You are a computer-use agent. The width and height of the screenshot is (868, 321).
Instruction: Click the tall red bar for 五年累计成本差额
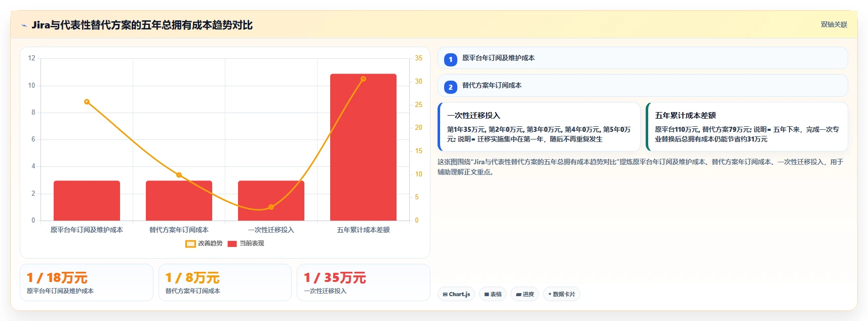363,147
